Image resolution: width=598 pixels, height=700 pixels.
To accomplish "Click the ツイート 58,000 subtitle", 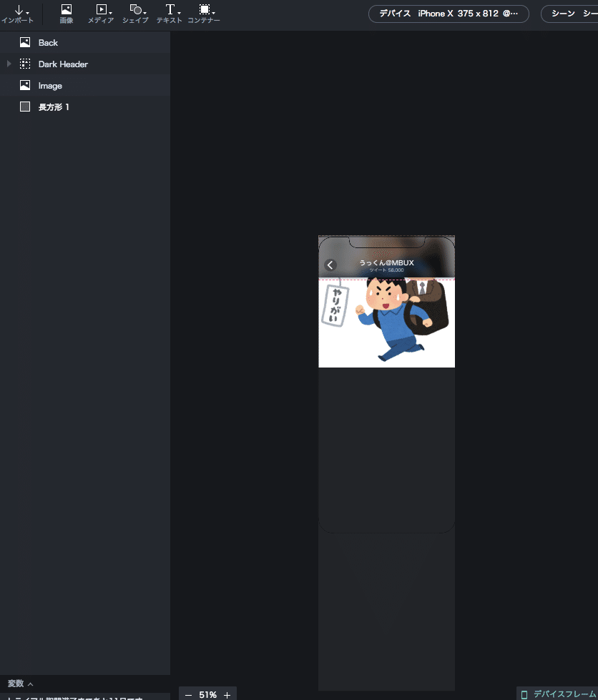I will pyautogui.click(x=387, y=270).
